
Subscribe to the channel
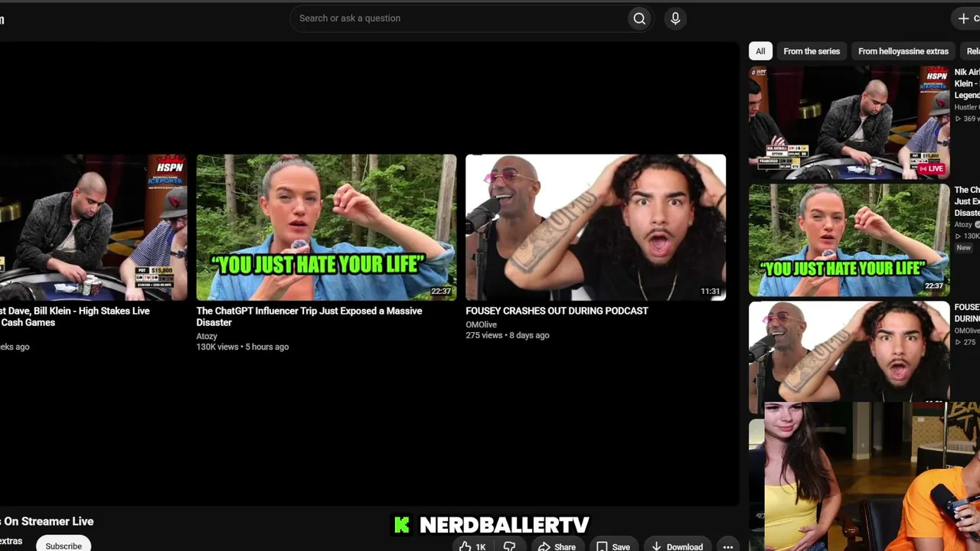click(64, 545)
